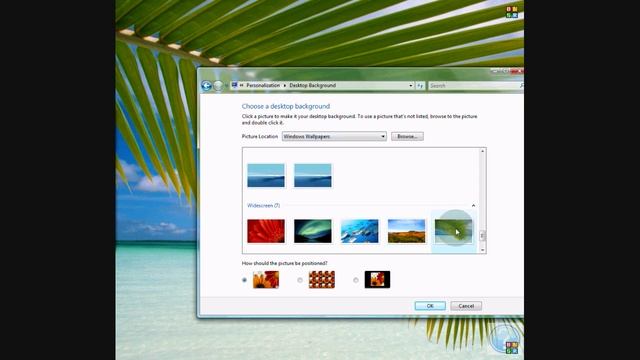The height and width of the screenshot is (360, 640).
Task: Choose the orange field landscape wallpaper
Action: click(407, 231)
